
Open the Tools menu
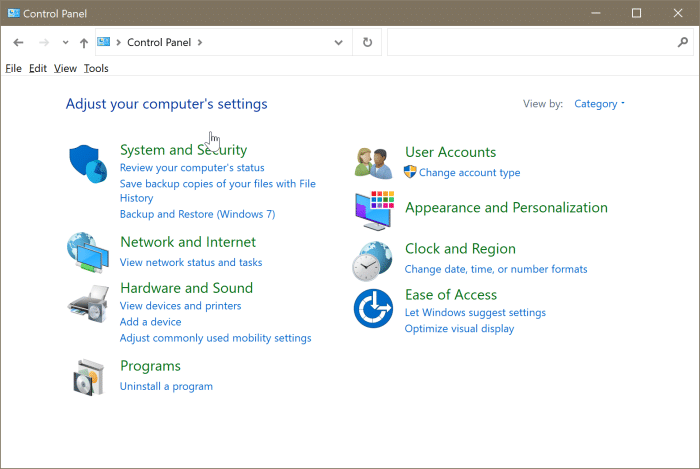pos(96,68)
